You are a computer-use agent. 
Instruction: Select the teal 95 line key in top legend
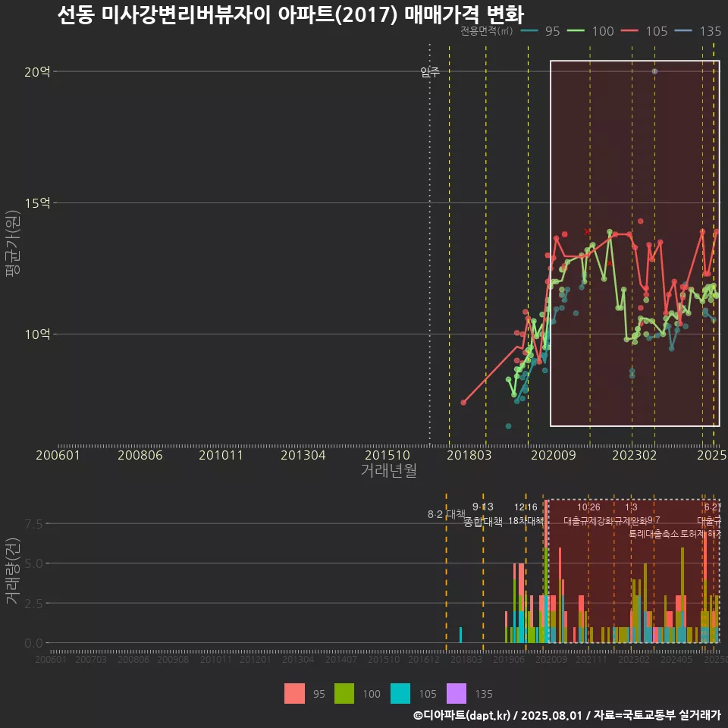pos(530,31)
